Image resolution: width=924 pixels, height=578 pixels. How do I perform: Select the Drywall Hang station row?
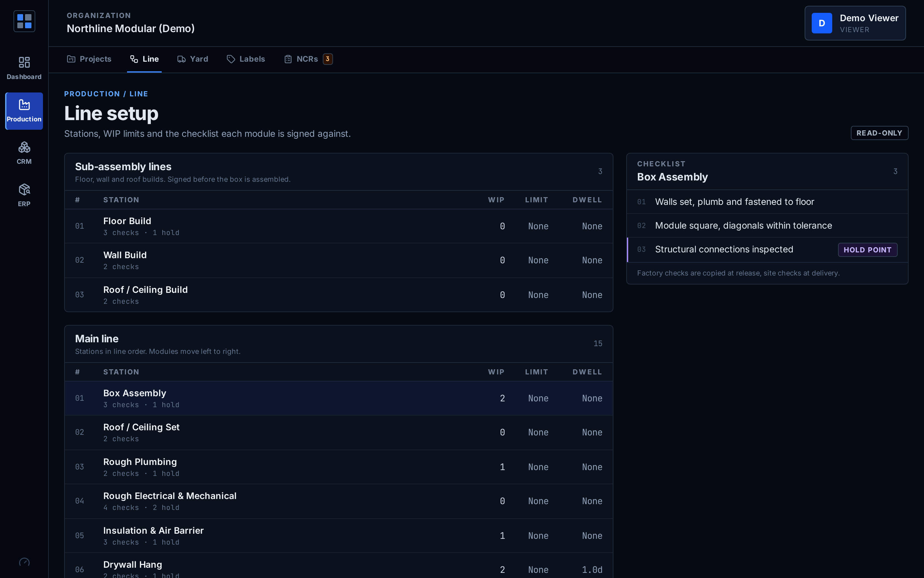[339, 566]
